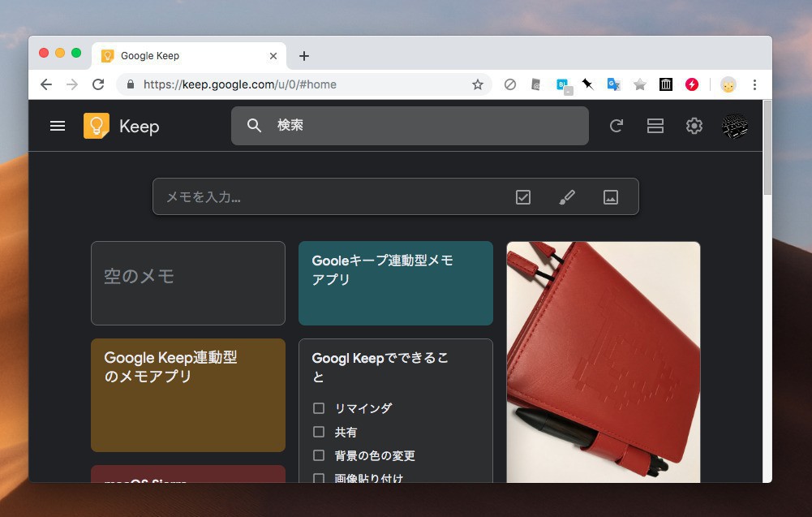Open the Chrome profile avatar
The width and height of the screenshot is (812, 517).
coord(728,84)
